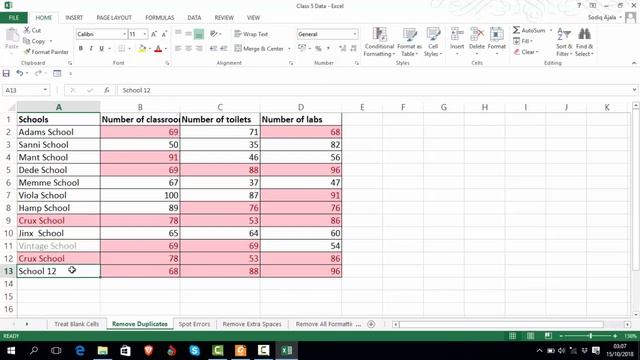The width and height of the screenshot is (640, 360).
Task: Apply the yellow Fill Color swatch
Action: pos(142,49)
